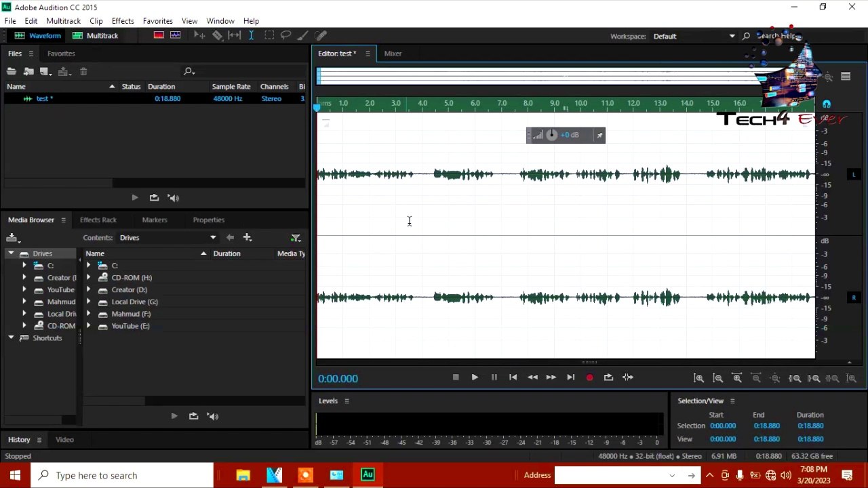Click Zoom In Amplitude icon
The image size is (868, 488).
pos(698,378)
